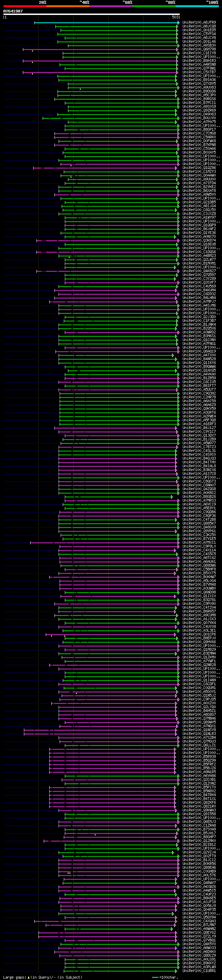Click the label UniRef100_Q1QZ86

199,168
